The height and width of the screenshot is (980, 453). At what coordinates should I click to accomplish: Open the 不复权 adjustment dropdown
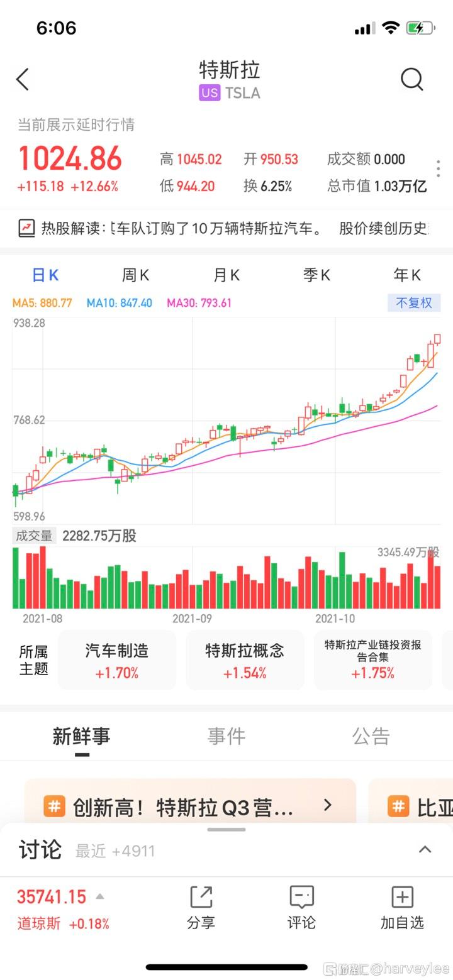tap(414, 303)
